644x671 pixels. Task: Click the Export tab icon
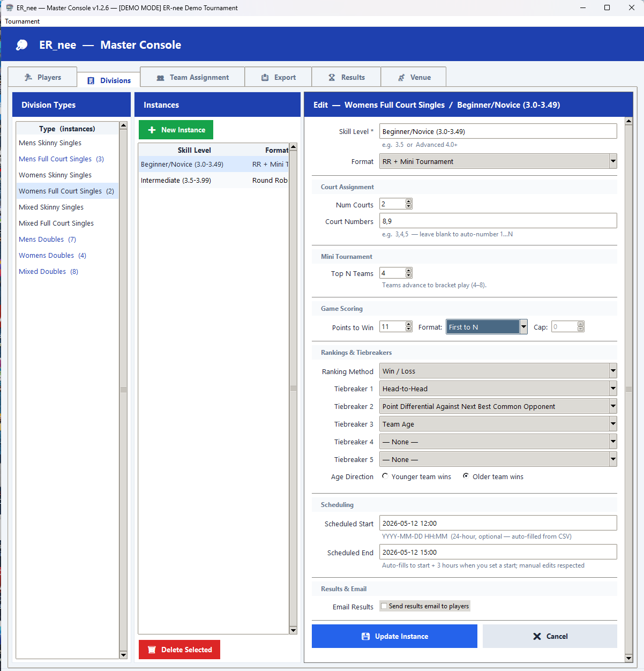tap(265, 77)
